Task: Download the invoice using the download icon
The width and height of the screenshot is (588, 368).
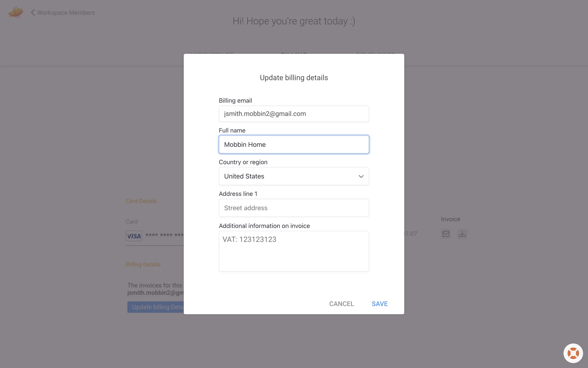Action: (x=462, y=234)
